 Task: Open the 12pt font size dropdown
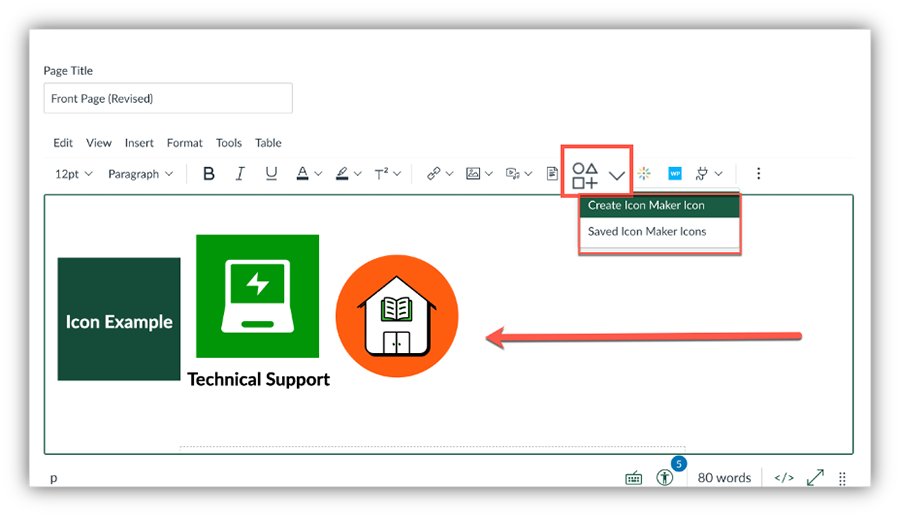click(73, 174)
